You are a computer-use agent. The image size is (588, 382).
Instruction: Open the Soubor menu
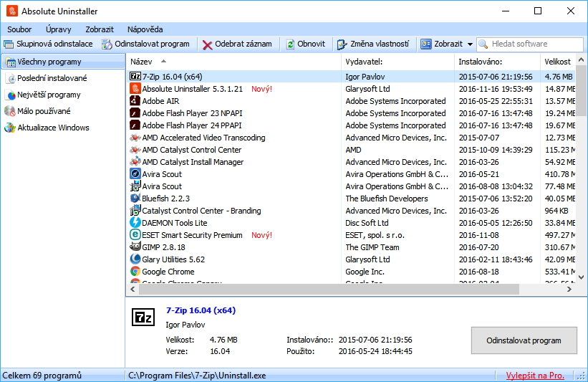19,29
